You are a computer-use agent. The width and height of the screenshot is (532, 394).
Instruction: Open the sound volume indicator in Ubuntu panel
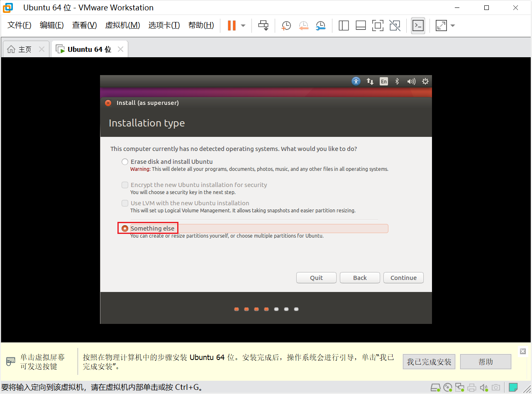point(411,81)
